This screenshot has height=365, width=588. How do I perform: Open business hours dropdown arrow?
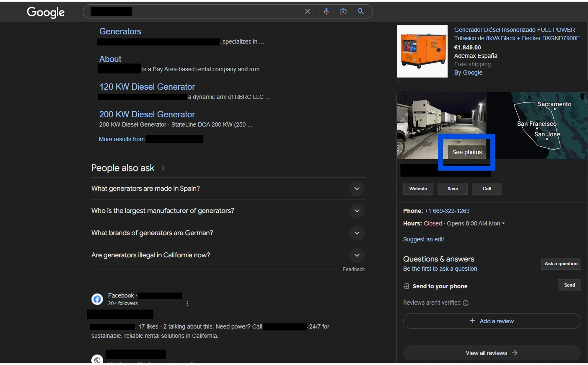[503, 224]
